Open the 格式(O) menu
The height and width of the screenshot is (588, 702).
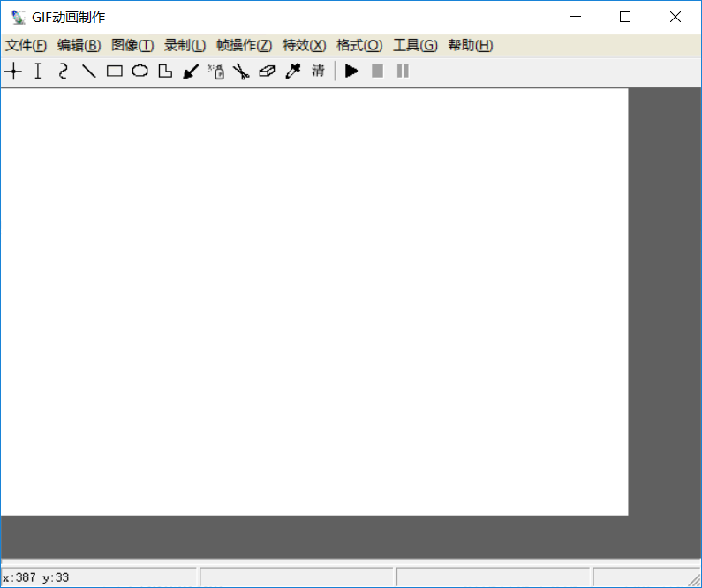tap(359, 45)
